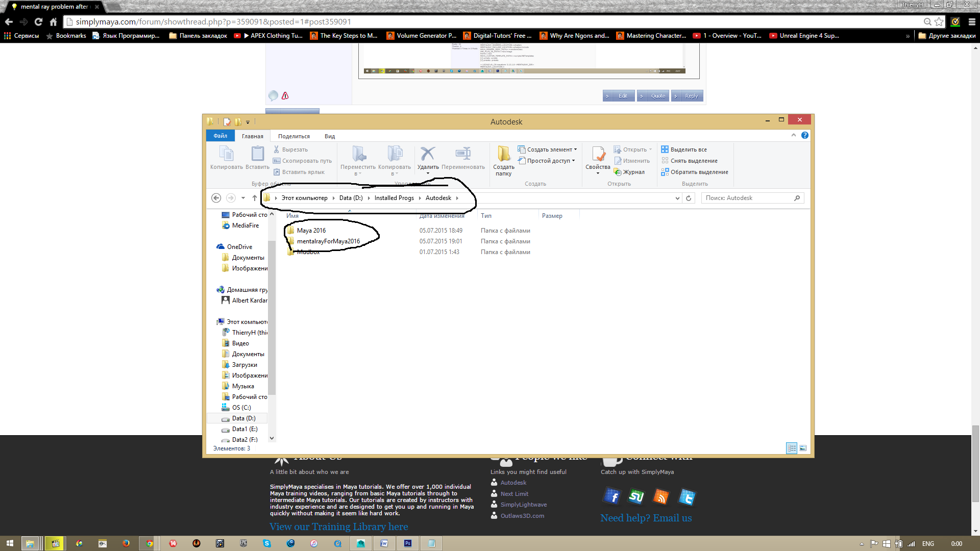Screen dimensions: 980x551
Task: Select Загрузки in navigation pane
Action: click(x=244, y=365)
